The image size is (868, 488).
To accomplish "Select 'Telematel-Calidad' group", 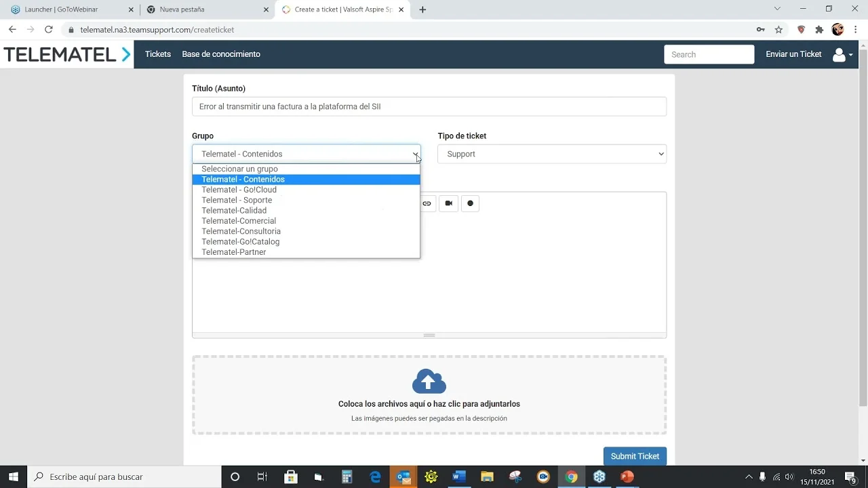I will (x=306, y=211).
